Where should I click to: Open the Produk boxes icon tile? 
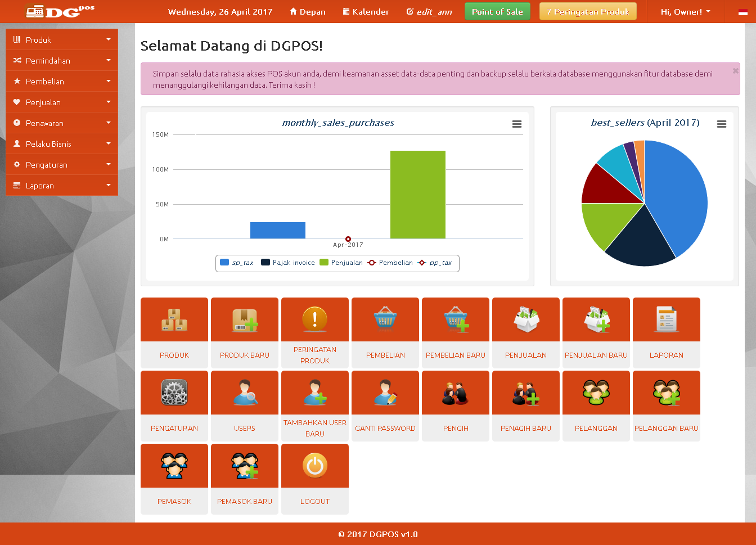(174, 319)
